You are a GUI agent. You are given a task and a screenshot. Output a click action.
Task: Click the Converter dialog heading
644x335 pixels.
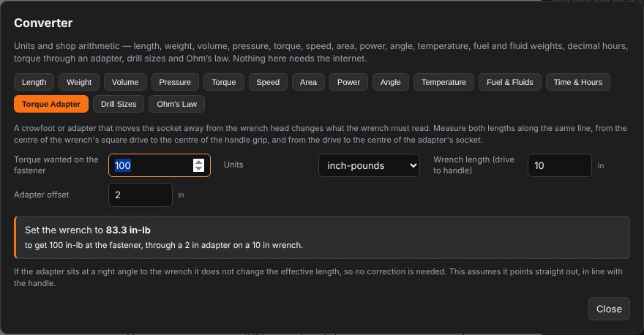(43, 23)
